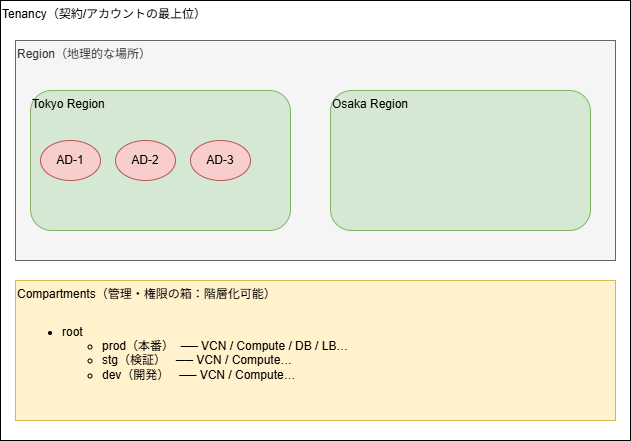Select the root item in the compartment list
Image resolution: width=631 pixels, height=441 pixels.
pos(72,331)
